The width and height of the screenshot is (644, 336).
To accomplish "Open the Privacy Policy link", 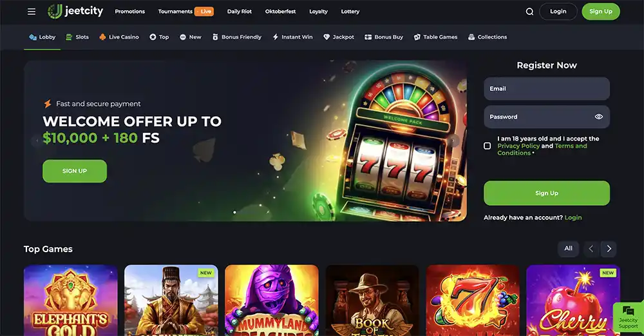I will (518, 146).
